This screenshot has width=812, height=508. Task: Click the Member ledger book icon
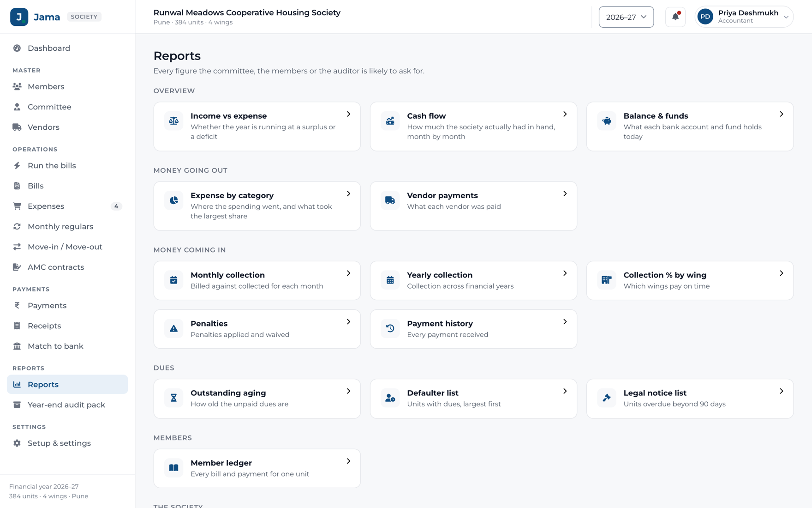(x=174, y=468)
